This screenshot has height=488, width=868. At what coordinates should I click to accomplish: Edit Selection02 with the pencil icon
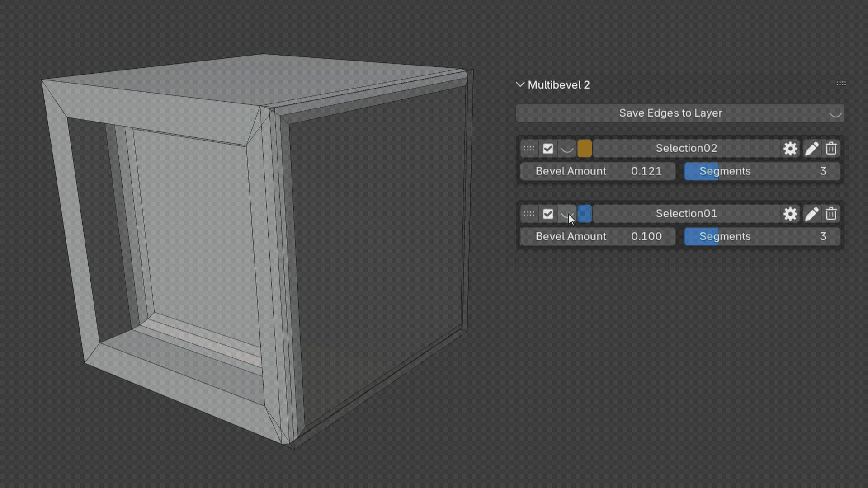tap(811, 148)
